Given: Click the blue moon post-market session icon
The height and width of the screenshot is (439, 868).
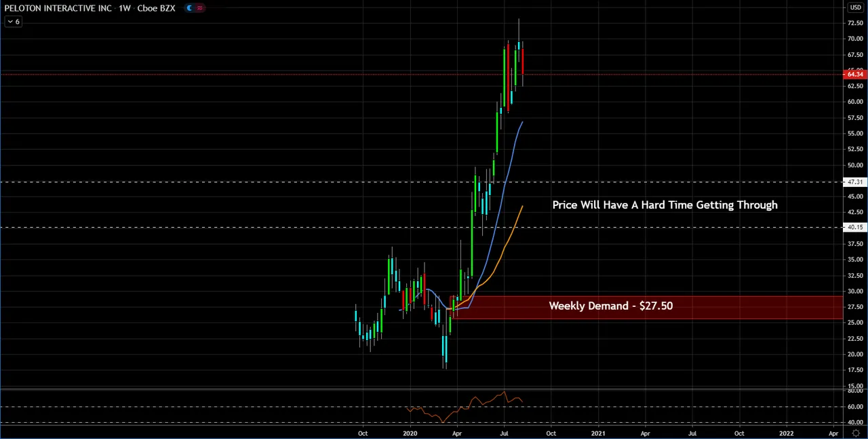Looking at the screenshot, I should pyautogui.click(x=189, y=8).
